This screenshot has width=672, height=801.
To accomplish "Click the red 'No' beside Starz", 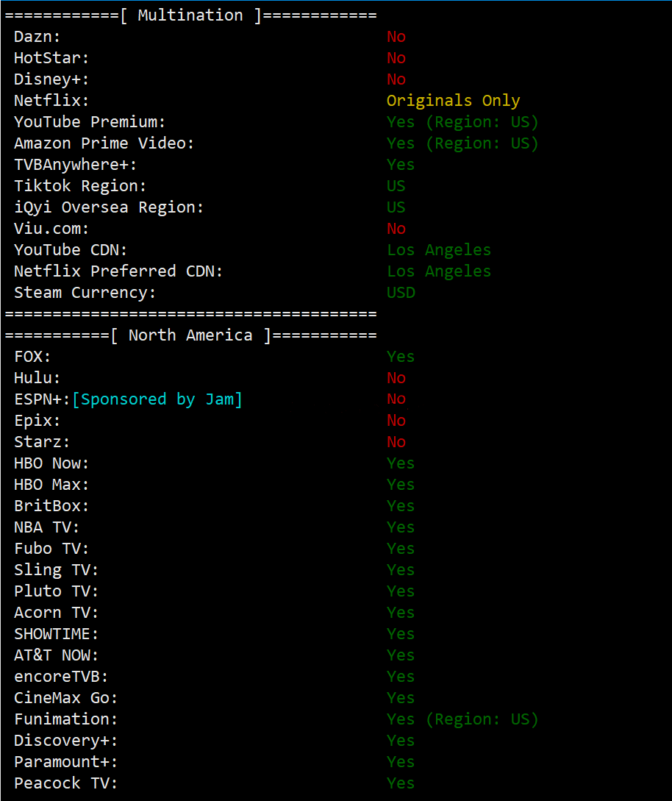I will tap(396, 442).
